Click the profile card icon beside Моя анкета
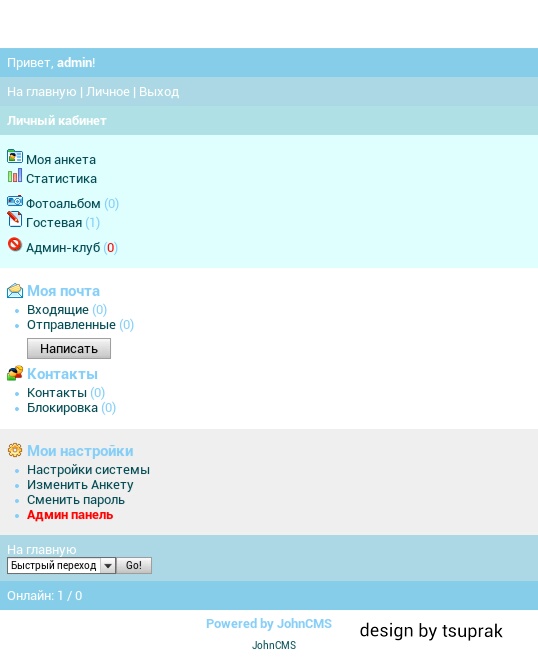538x669 pixels. 15,157
